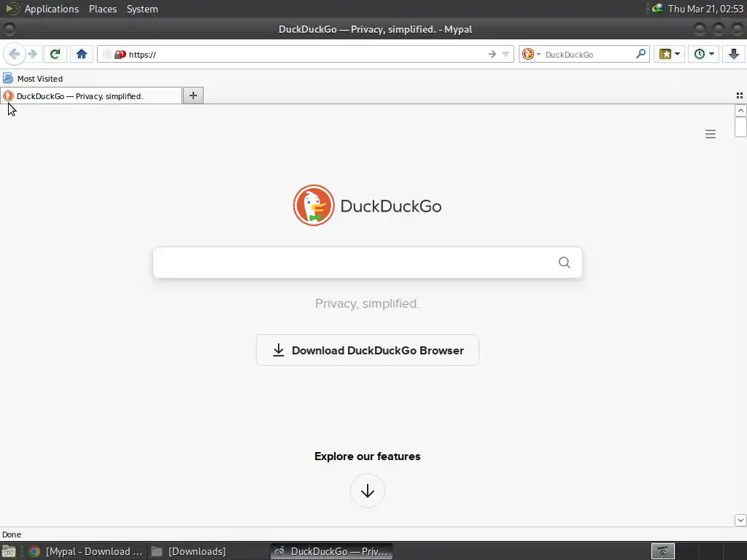Open the browser home page
The height and width of the screenshot is (560, 747).
coord(82,54)
